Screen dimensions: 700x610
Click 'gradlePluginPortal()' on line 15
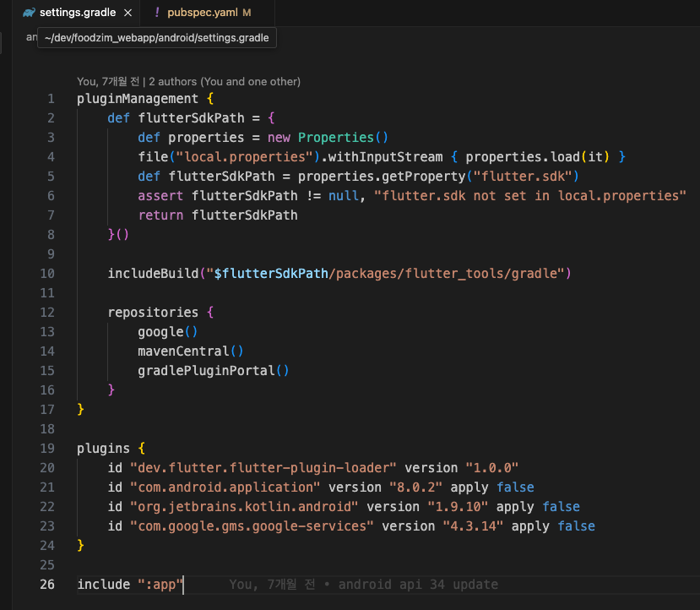(214, 371)
